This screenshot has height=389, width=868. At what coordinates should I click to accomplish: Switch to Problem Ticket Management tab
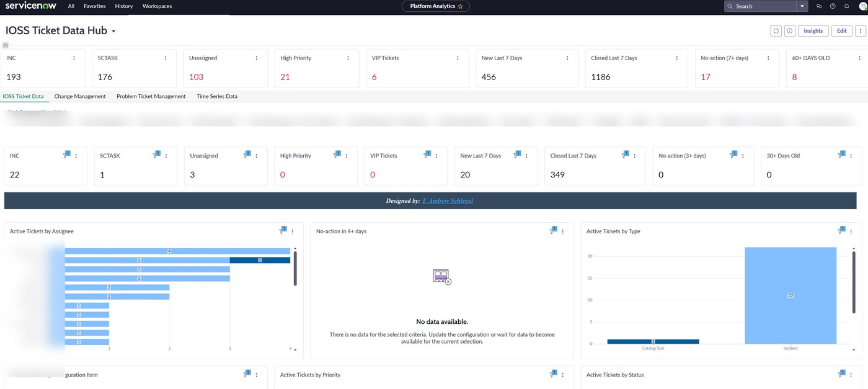151,96
